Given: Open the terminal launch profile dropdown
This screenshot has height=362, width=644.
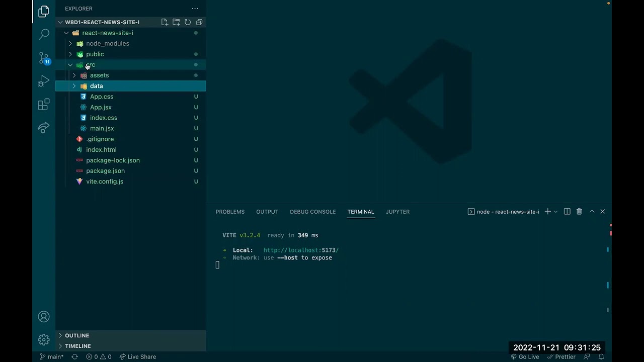Looking at the screenshot, I should [x=555, y=212].
